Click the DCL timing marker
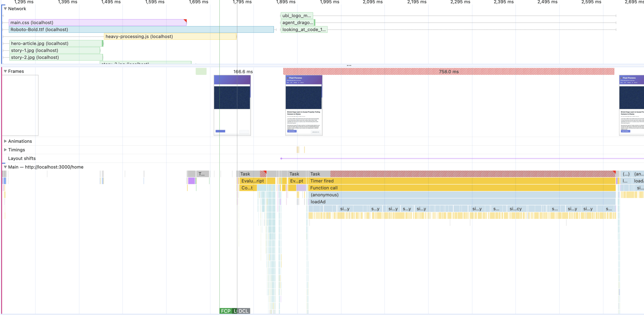 click(x=243, y=311)
